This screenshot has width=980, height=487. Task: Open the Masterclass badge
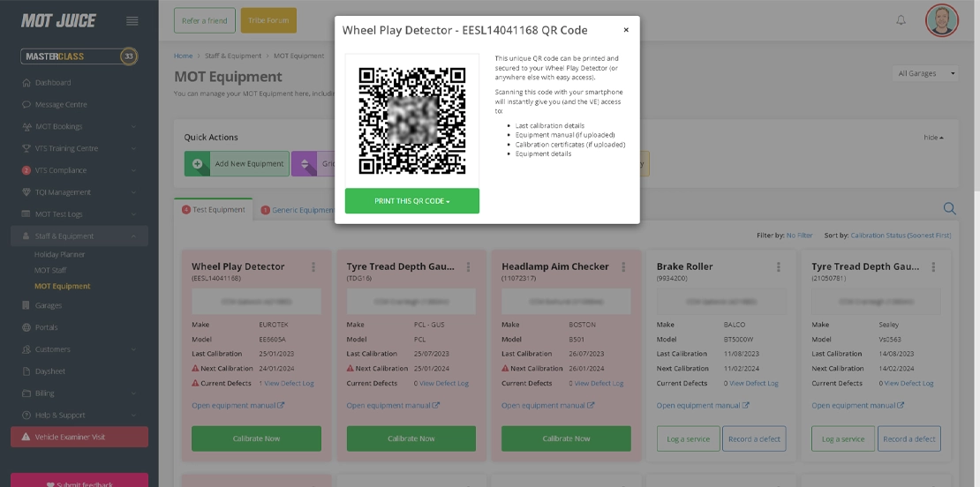(x=79, y=56)
